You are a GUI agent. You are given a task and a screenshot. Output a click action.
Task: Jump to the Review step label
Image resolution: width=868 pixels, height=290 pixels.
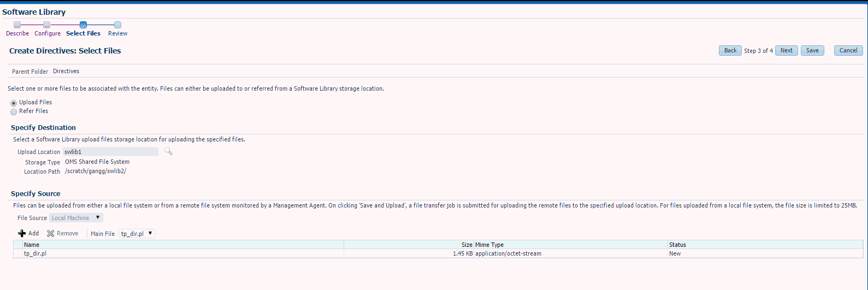pyautogui.click(x=117, y=33)
